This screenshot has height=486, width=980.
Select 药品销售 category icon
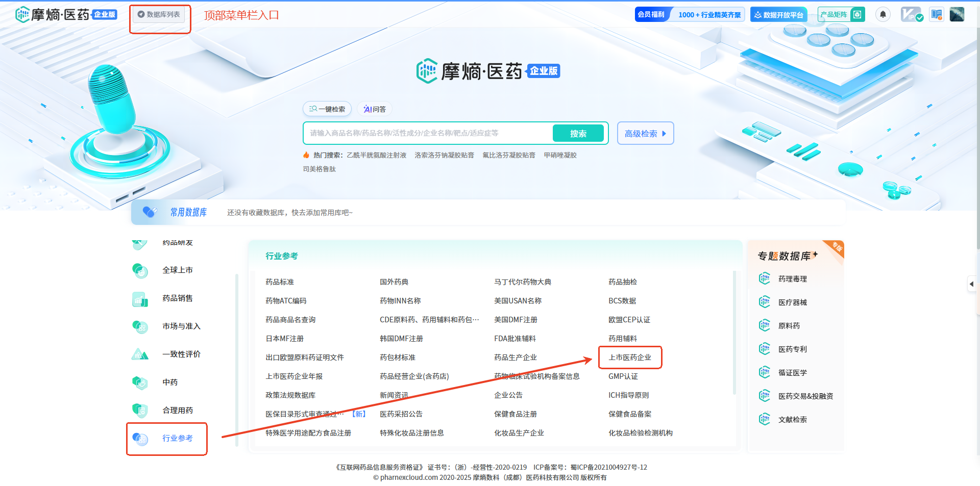[x=140, y=298]
